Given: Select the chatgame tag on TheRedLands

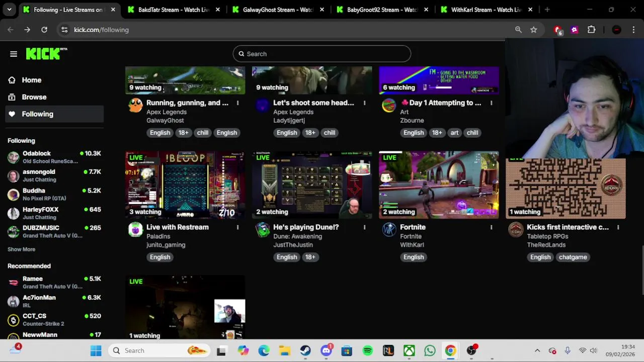Looking at the screenshot, I should click(x=573, y=257).
